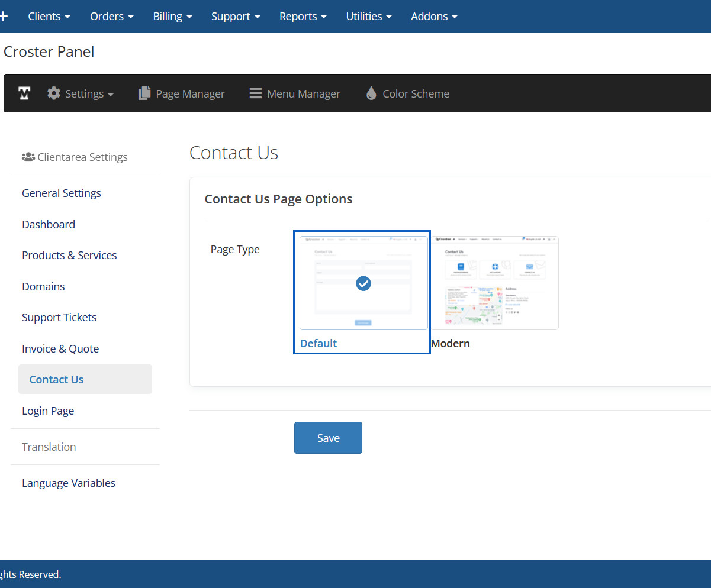Open the Reports menu
Screen dimensions: 711x588
[303, 16]
